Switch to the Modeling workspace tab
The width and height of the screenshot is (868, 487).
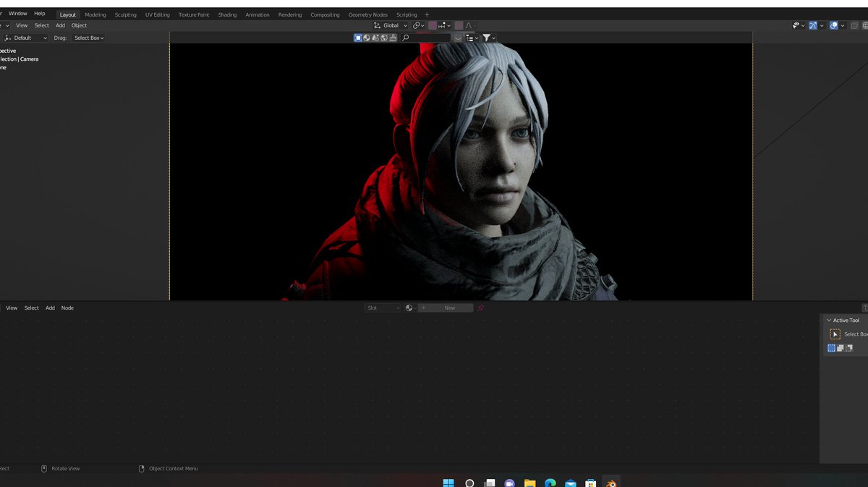pyautogui.click(x=95, y=14)
